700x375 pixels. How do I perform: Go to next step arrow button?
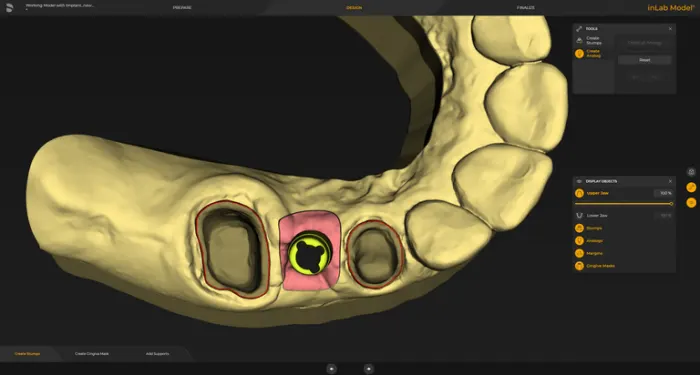click(x=368, y=369)
